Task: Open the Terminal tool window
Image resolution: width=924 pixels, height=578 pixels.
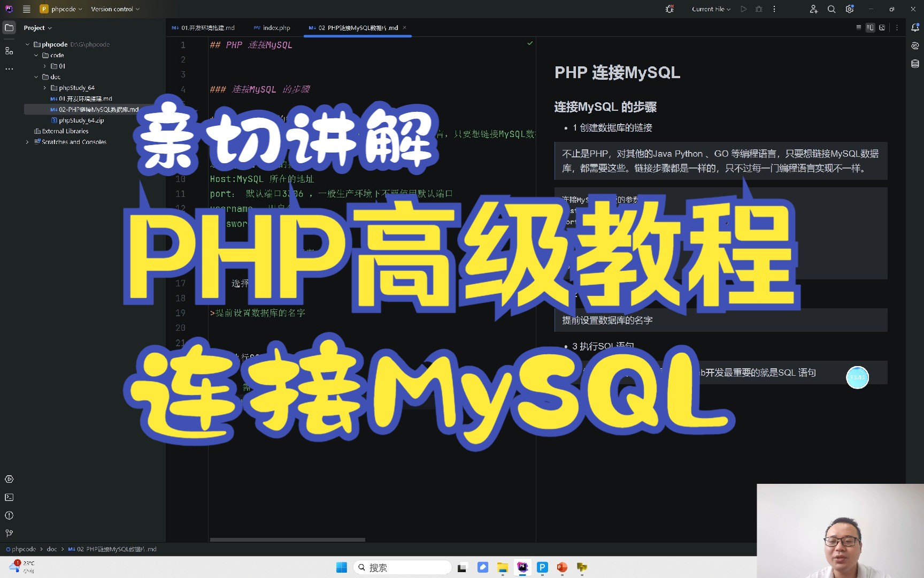Action: tap(9, 497)
